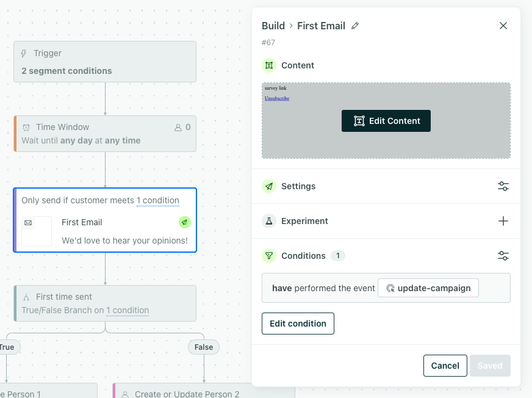Click the Experiment flask icon
Image resolution: width=532 pixels, height=398 pixels.
[269, 221]
